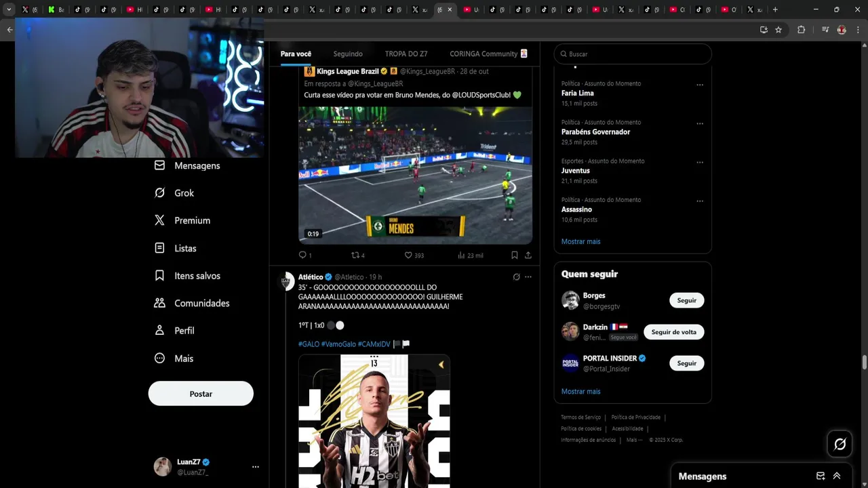Screen dimensions: 868x488
Task: Open the Mais menu in sidebar
Action: 174,359
